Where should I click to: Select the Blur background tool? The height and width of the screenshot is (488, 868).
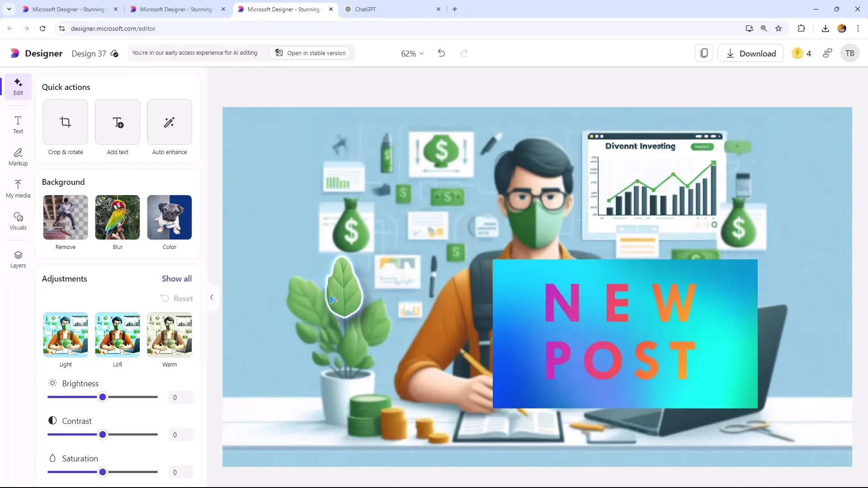(118, 217)
